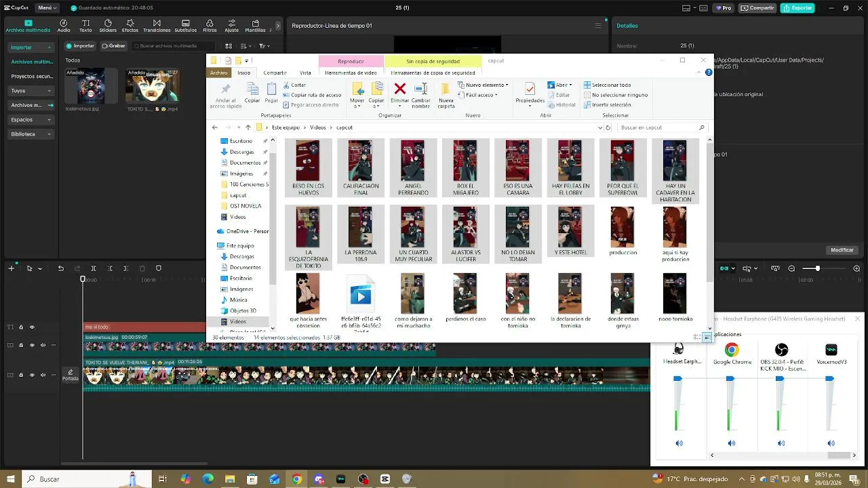Open Herramientas de vídeo tab in Explorer
The width and height of the screenshot is (868, 488).
coord(351,73)
